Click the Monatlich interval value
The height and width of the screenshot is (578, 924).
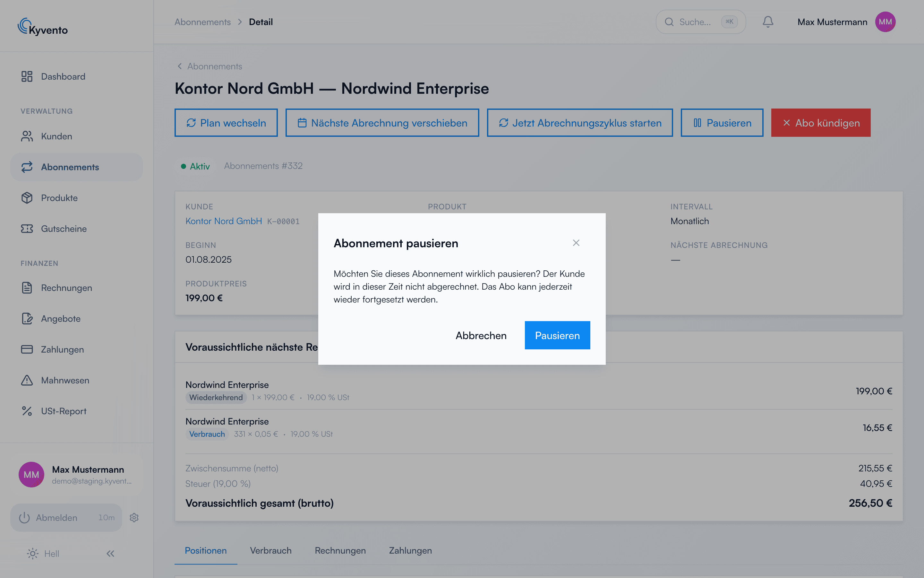coord(689,221)
